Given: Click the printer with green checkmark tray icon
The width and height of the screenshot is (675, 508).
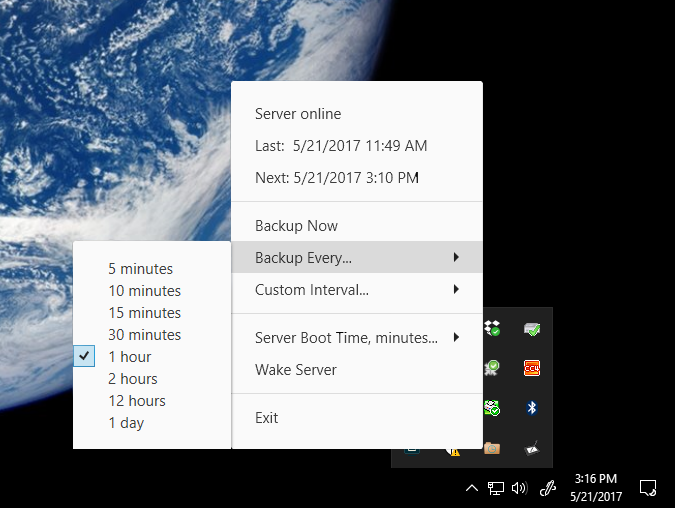Looking at the screenshot, I should (x=532, y=329).
